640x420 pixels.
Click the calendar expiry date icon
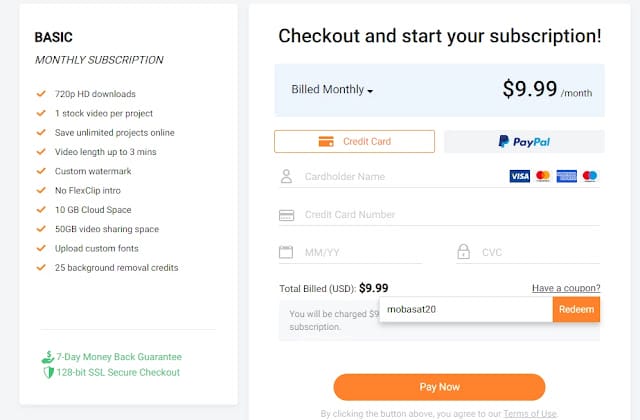point(286,252)
